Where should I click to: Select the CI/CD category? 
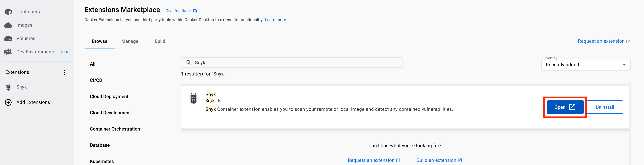(x=96, y=80)
